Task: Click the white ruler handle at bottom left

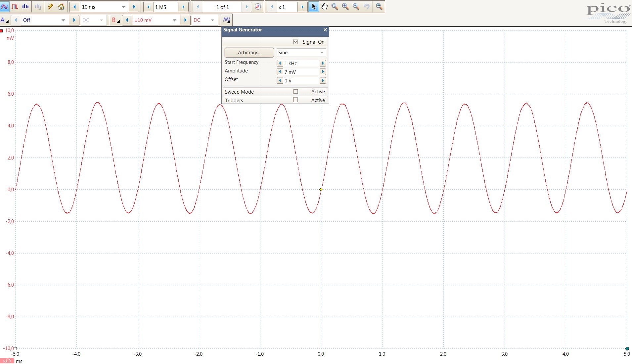Action: (15, 348)
